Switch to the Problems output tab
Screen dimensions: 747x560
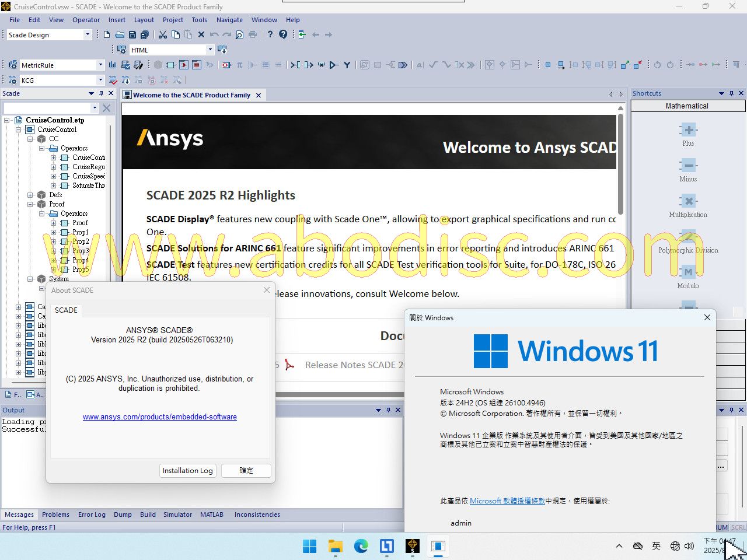(x=56, y=514)
